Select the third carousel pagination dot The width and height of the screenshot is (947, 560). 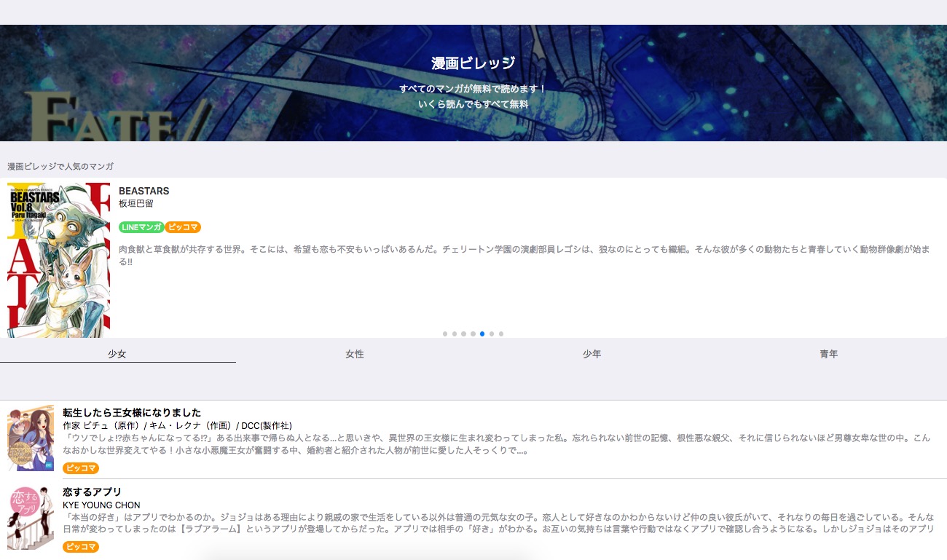463,334
